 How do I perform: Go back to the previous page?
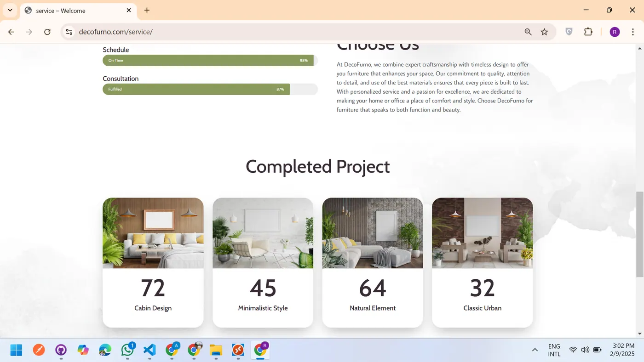click(x=11, y=32)
